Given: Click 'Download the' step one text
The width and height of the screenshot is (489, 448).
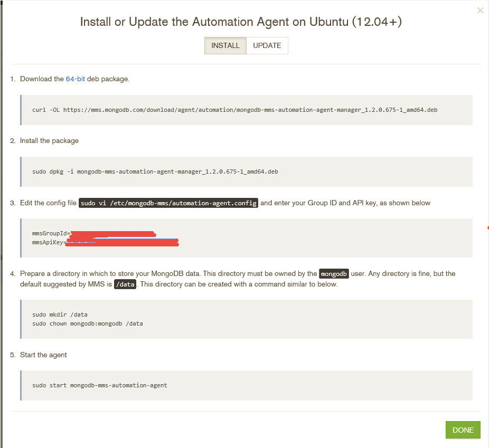Looking at the screenshot, I should (x=42, y=79).
